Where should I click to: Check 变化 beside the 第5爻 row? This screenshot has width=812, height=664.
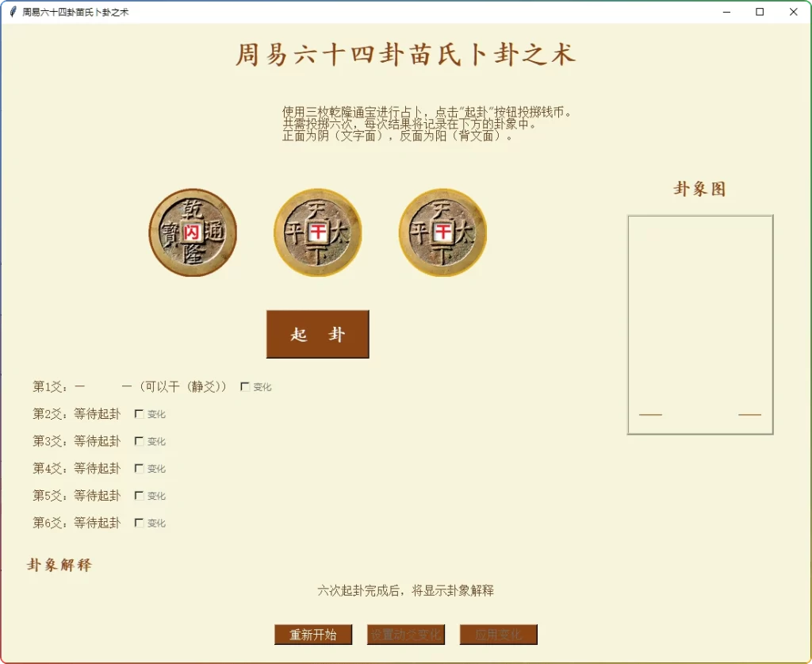click(140, 496)
